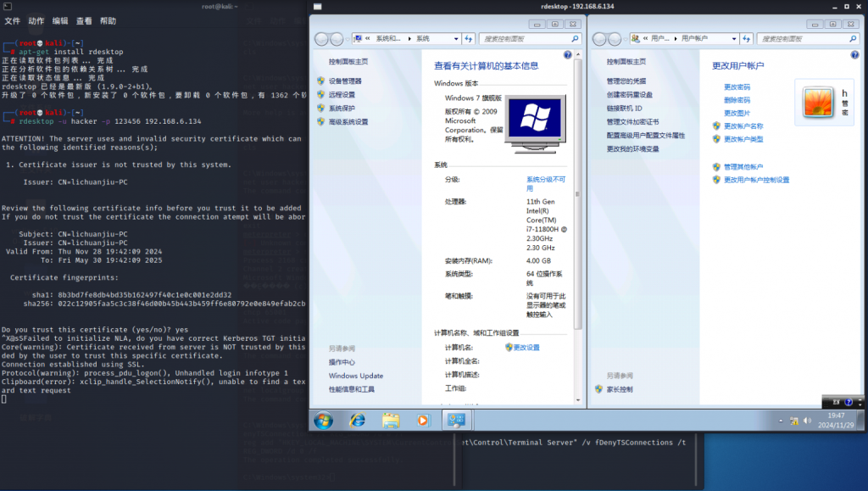Expand the « chevron in User Accounts address bar
This screenshot has height=491, width=868.
point(645,38)
